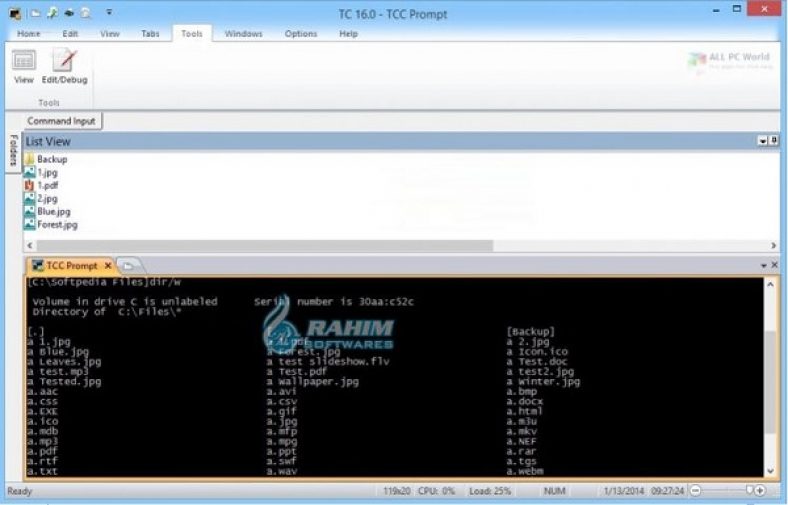Click the TC application icon in title bar
788x505 pixels.
(x=15, y=13)
